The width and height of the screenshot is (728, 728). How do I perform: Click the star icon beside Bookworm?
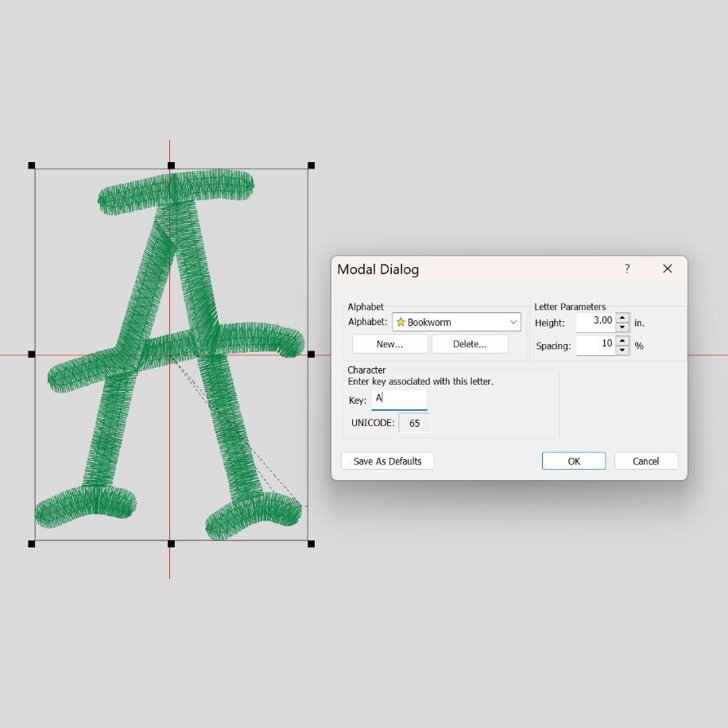click(401, 323)
